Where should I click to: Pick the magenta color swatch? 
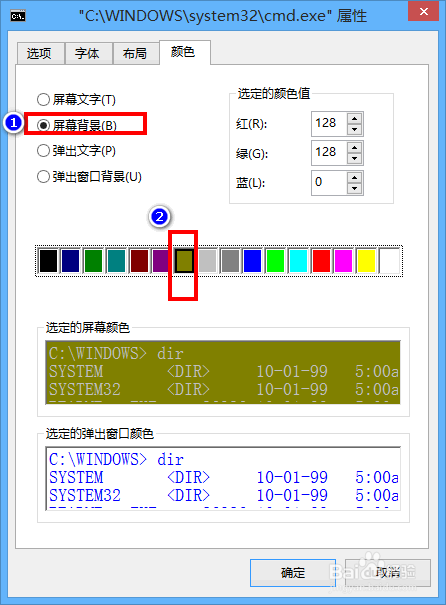343,261
